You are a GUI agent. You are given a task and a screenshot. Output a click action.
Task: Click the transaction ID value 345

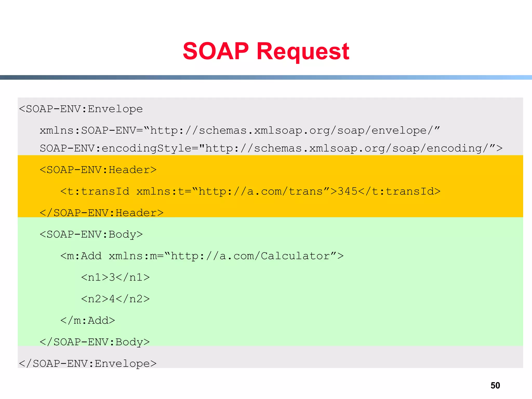347,191
